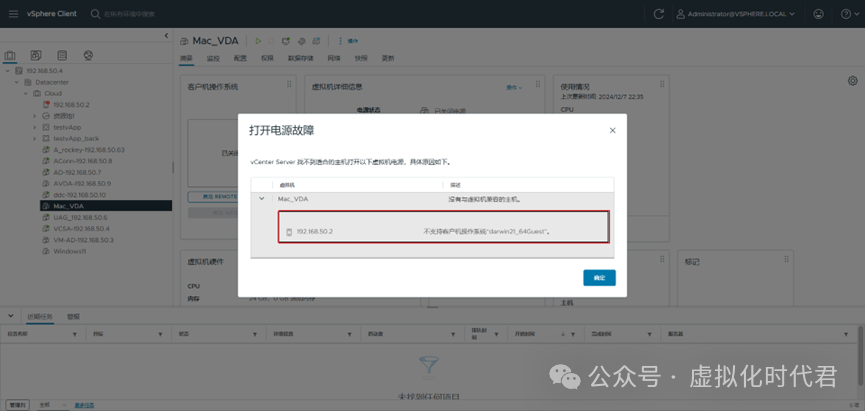Click drag handle on 客户机操作系统 card
Image resolution: width=865 pixels, height=411 pixels.
click(x=289, y=84)
